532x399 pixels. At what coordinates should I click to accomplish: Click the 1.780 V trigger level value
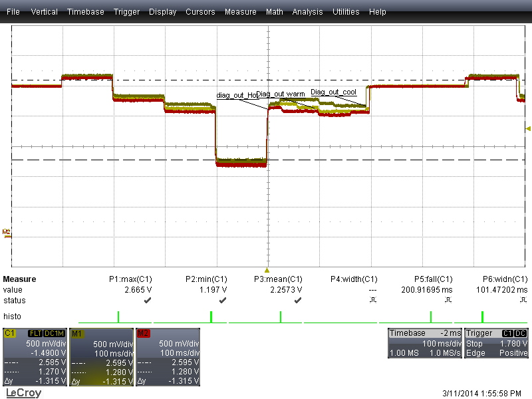click(x=513, y=343)
